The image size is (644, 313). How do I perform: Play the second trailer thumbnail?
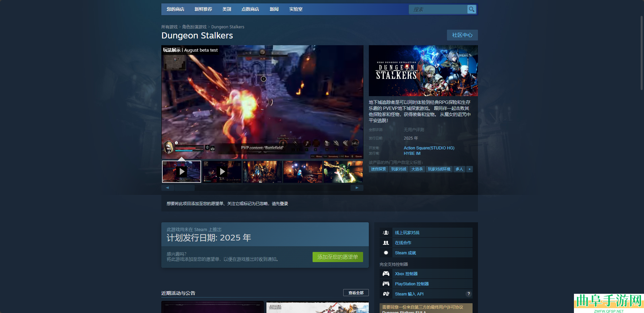click(x=222, y=172)
